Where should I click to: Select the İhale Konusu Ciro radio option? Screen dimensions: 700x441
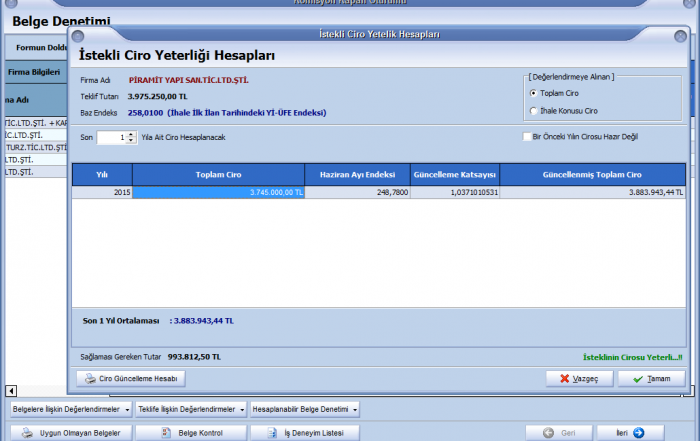(x=533, y=111)
